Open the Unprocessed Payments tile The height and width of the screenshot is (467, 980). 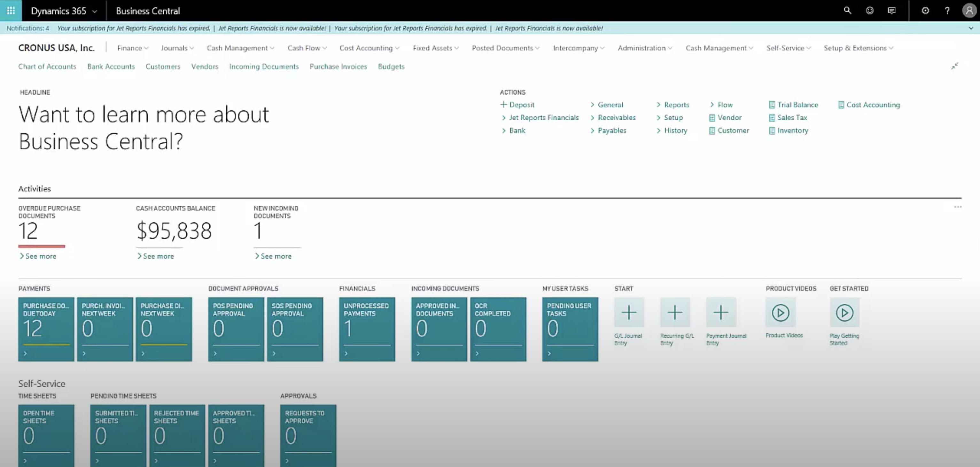tap(367, 329)
